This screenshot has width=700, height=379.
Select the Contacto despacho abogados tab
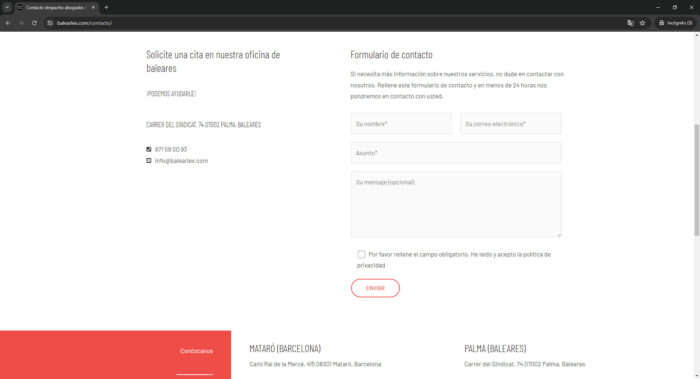[56, 8]
